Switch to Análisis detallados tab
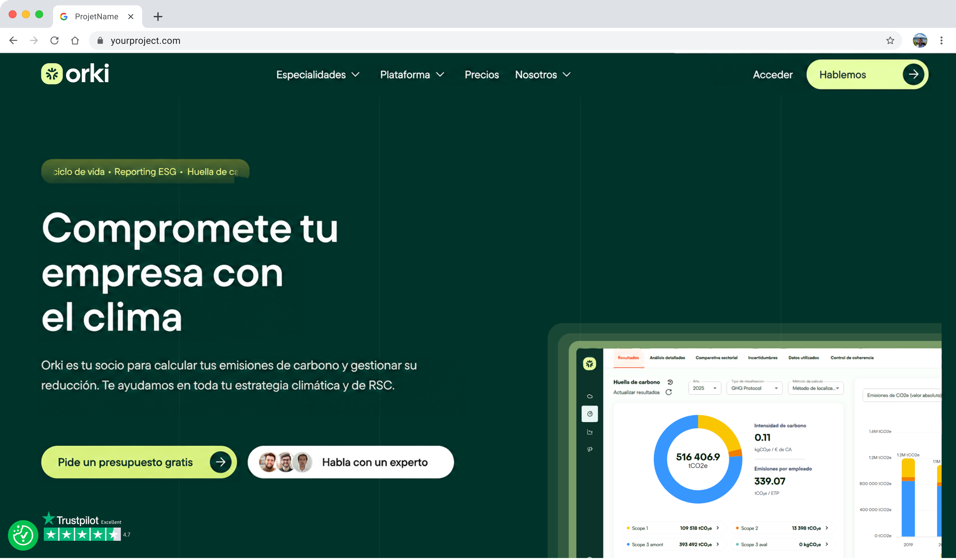 point(667,358)
